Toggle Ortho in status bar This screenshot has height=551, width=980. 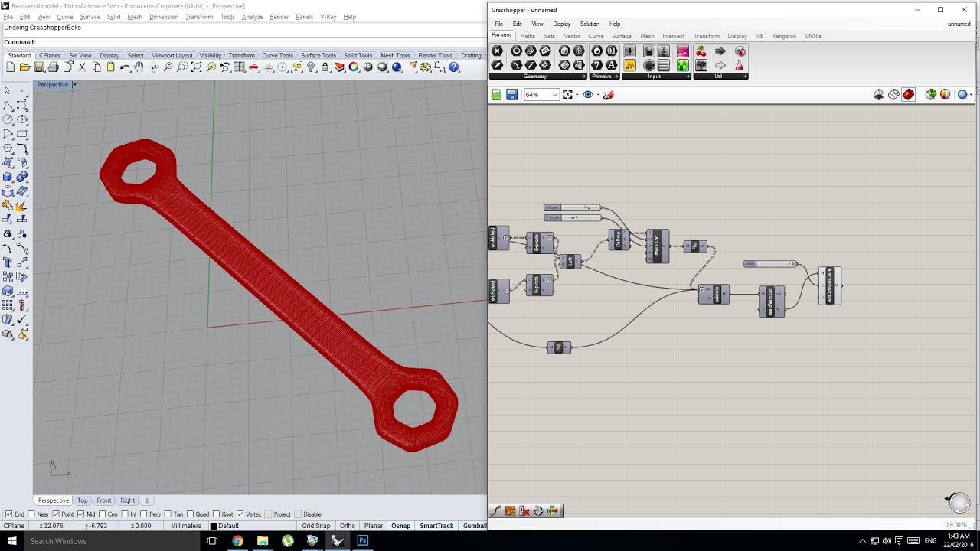click(347, 526)
